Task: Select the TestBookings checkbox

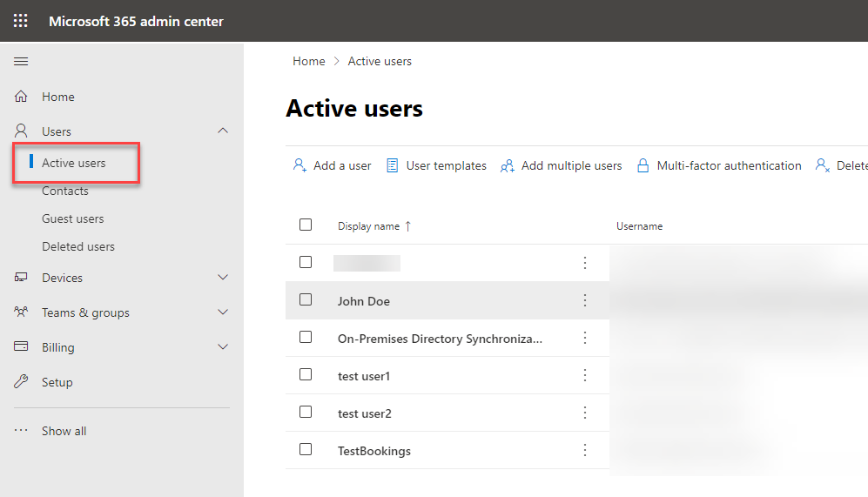Action: [306, 449]
